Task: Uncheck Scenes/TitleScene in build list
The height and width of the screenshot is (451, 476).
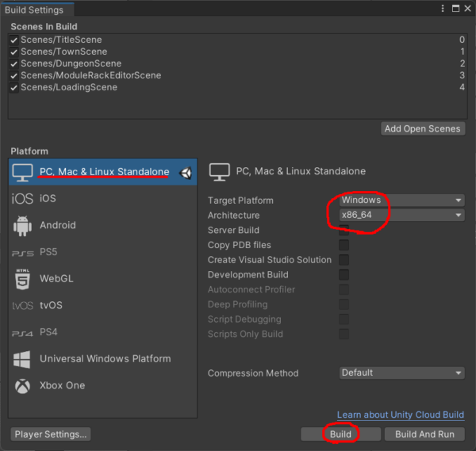Action: 13,40
